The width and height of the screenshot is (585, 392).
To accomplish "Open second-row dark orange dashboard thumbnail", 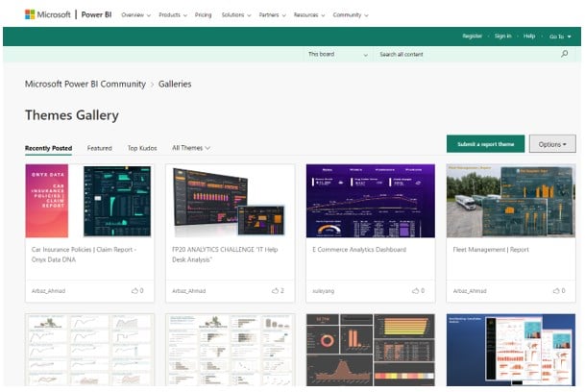I will (371, 350).
